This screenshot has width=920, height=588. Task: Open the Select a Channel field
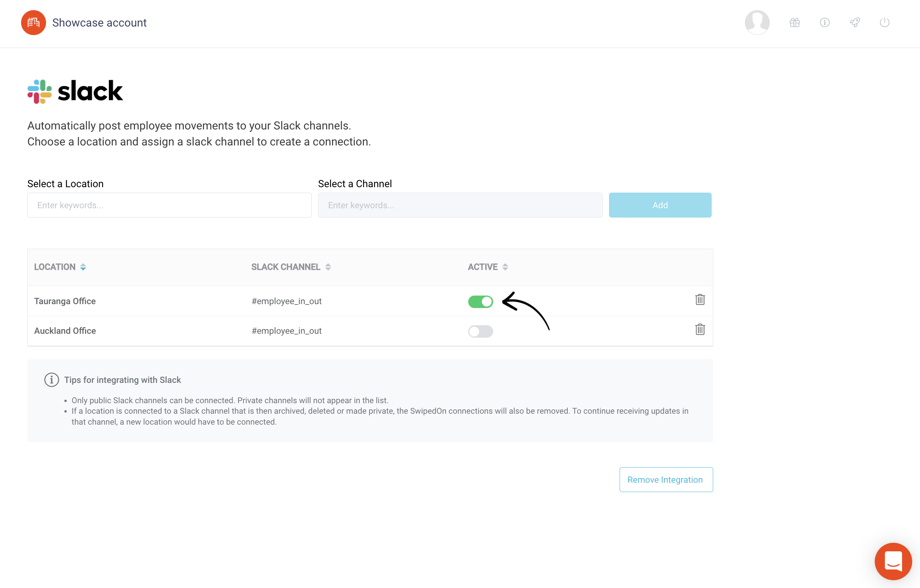pyautogui.click(x=460, y=205)
